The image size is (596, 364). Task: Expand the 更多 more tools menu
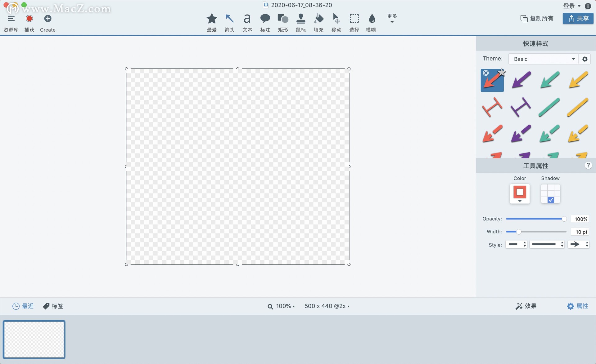391,19
